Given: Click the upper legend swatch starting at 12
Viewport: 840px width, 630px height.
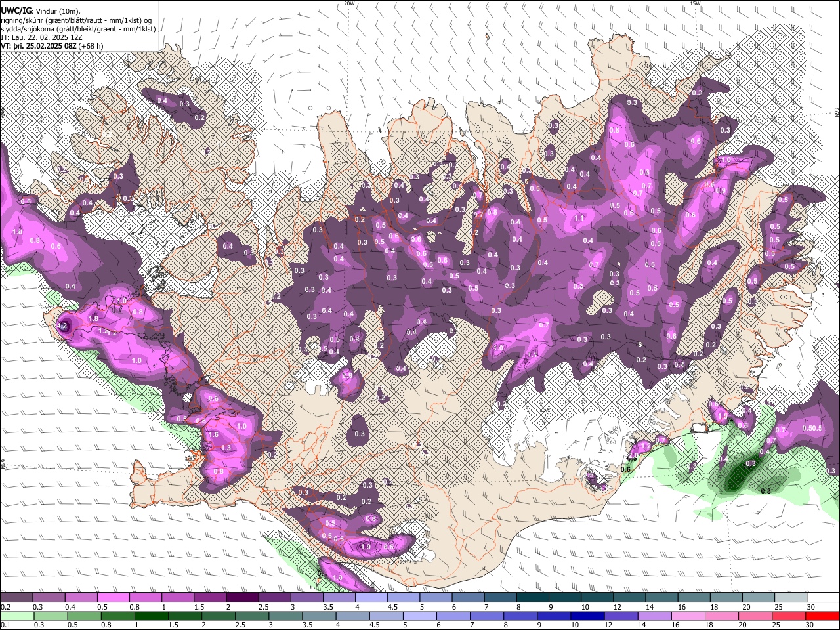Looking at the screenshot, I should point(630,598).
